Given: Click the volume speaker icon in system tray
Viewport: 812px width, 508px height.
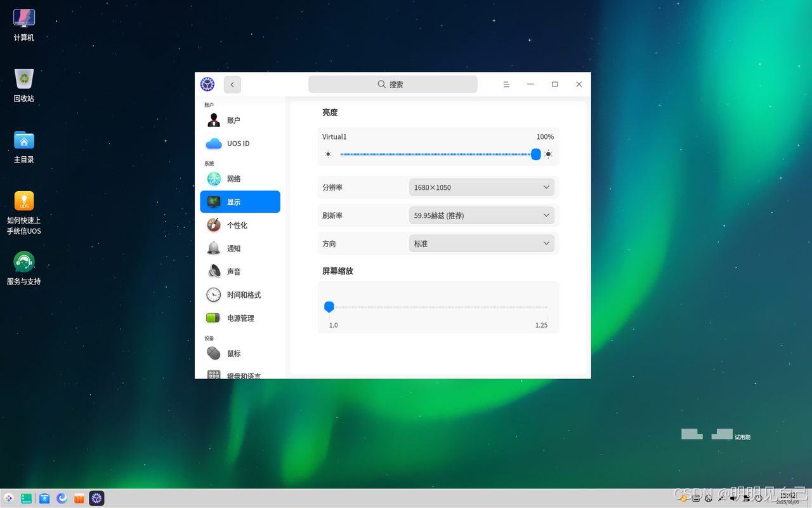Looking at the screenshot, I should 733,498.
